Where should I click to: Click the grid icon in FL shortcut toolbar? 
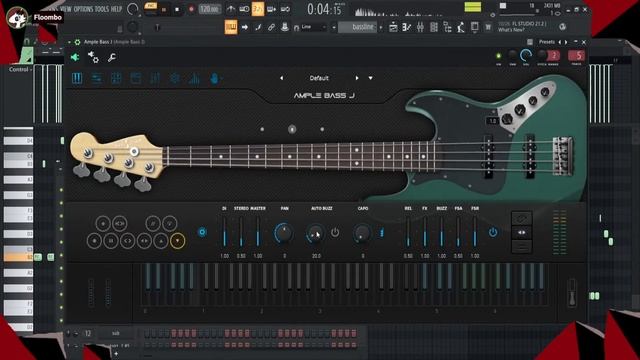pos(434,27)
